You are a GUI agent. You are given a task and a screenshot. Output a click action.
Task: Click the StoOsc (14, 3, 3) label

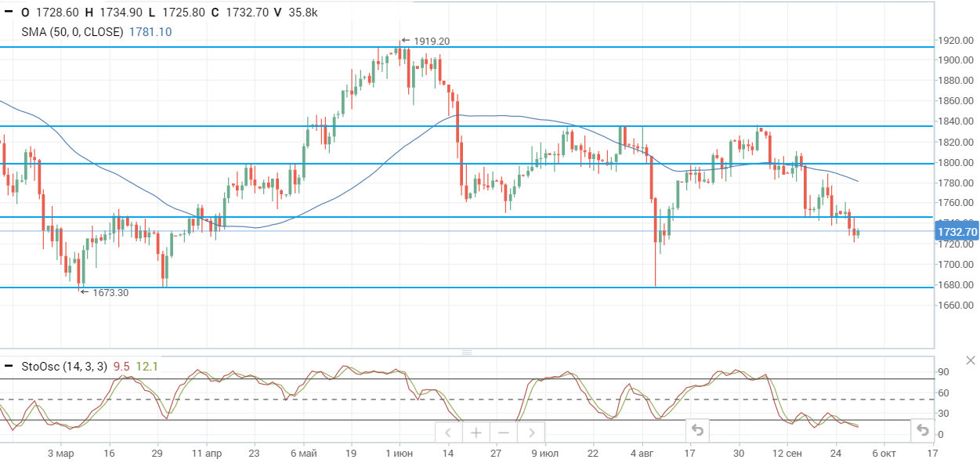pyautogui.click(x=64, y=367)
